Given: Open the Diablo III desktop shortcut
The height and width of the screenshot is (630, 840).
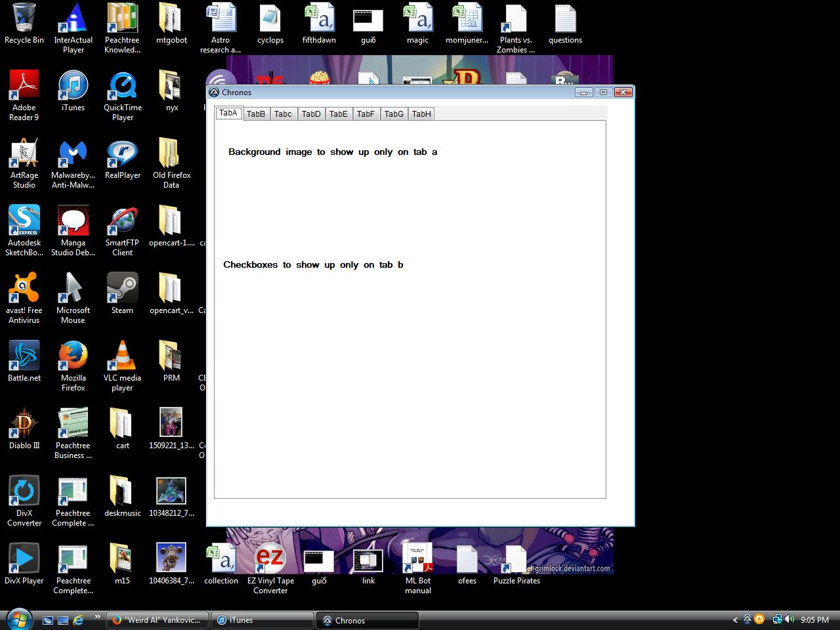Looking at the screenshot, I should [24, 425].
